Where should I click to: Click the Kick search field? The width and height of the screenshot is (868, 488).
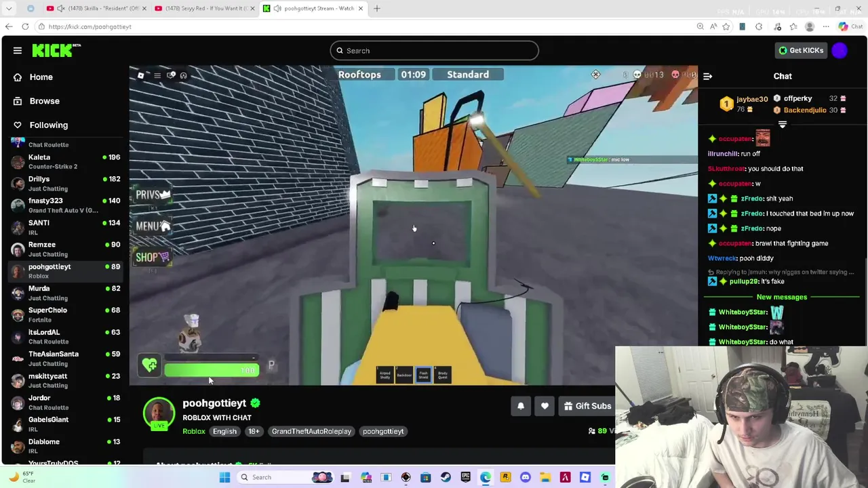coord(434,51)
